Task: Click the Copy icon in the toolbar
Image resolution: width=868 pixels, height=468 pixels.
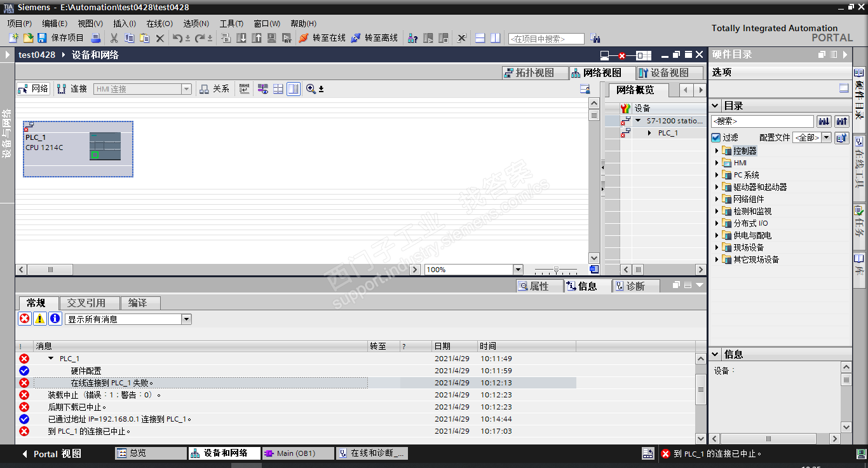Action: click(x=130, y=38)
